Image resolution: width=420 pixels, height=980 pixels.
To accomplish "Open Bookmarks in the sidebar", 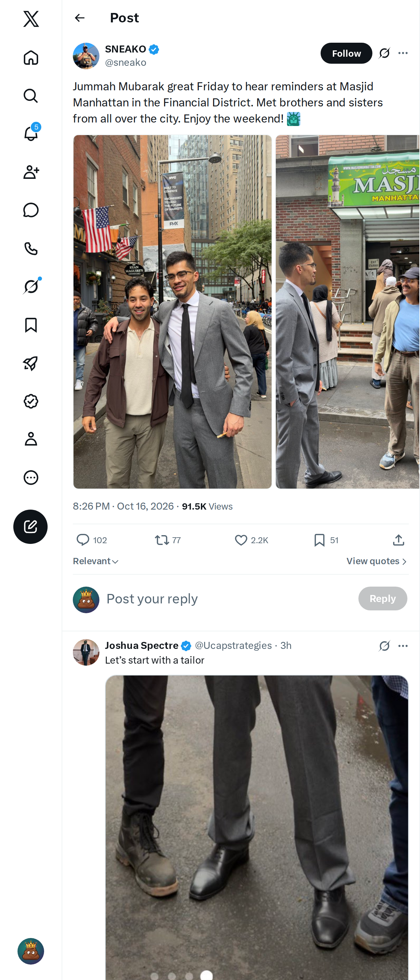I will click(x=31, y=325).
